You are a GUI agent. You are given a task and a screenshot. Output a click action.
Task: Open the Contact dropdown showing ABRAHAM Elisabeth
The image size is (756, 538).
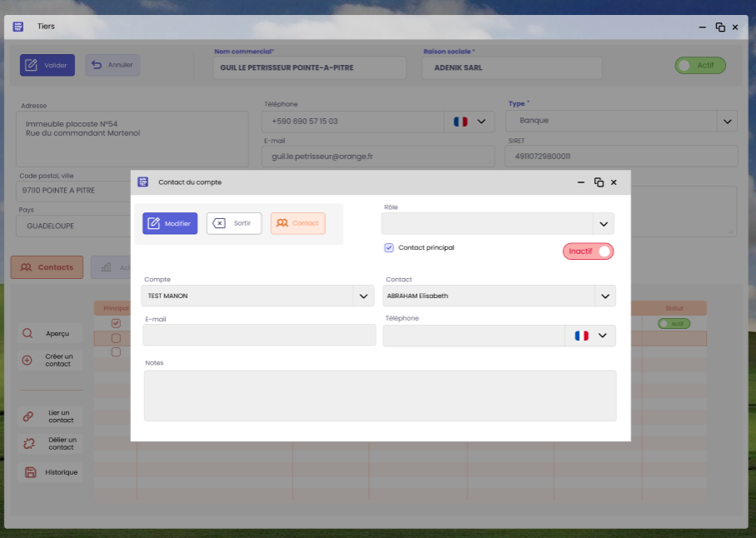click(604, 296)
